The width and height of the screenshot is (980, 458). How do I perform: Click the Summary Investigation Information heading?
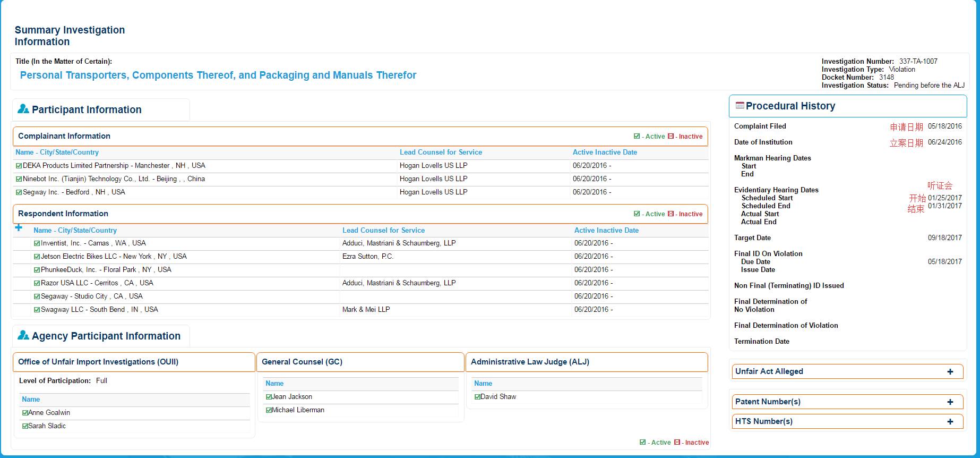[x=70, y=36]
